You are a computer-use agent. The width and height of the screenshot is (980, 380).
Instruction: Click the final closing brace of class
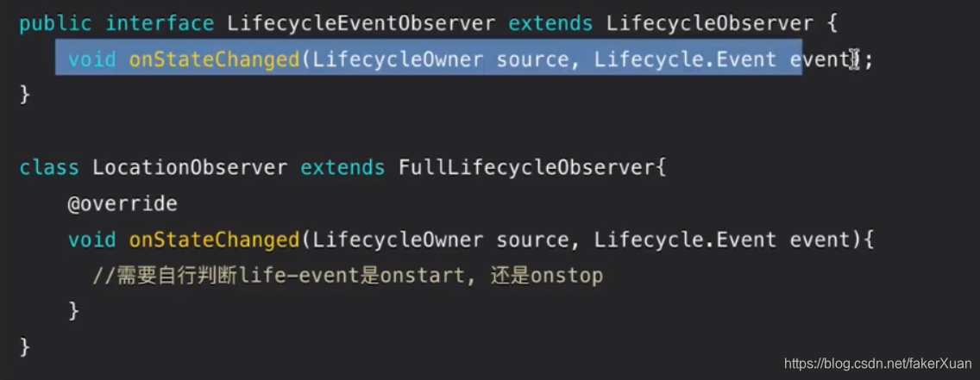pos(25,346)
